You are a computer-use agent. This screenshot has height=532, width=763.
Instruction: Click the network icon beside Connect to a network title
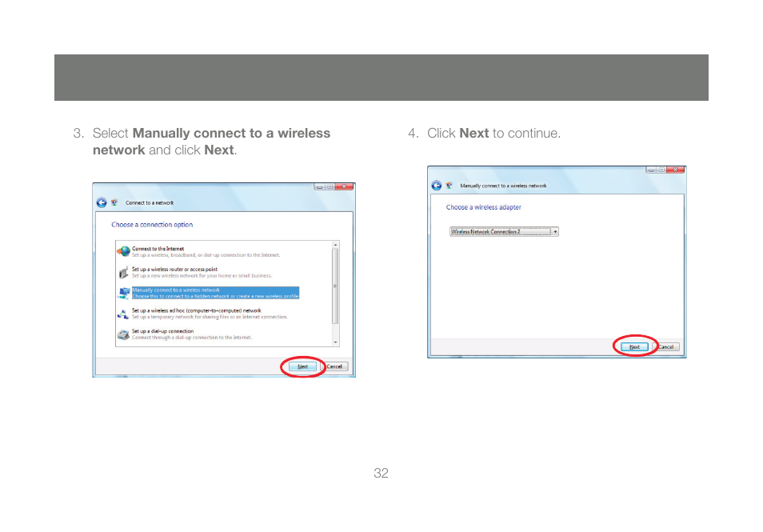click(x=114, y=202)
